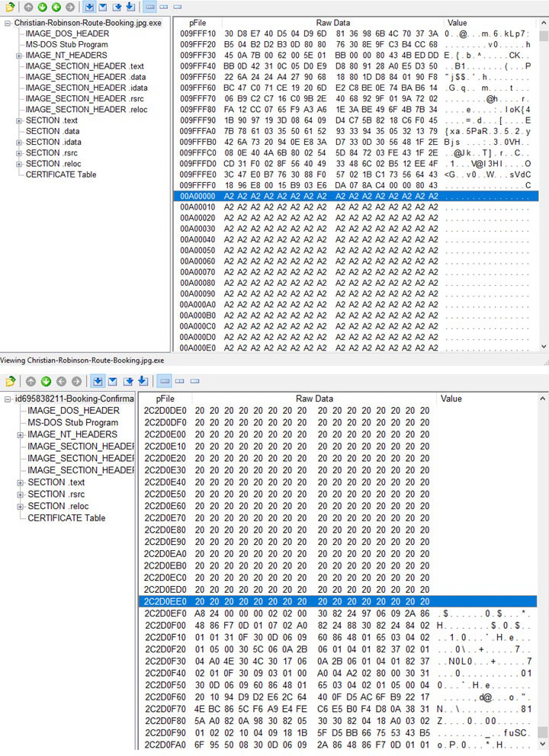The height and width of the screenshot is (756, 549).
Task: Expand the IMAGE_NT_HEADERS node in top tree
Action: click(x=19, y=56)
